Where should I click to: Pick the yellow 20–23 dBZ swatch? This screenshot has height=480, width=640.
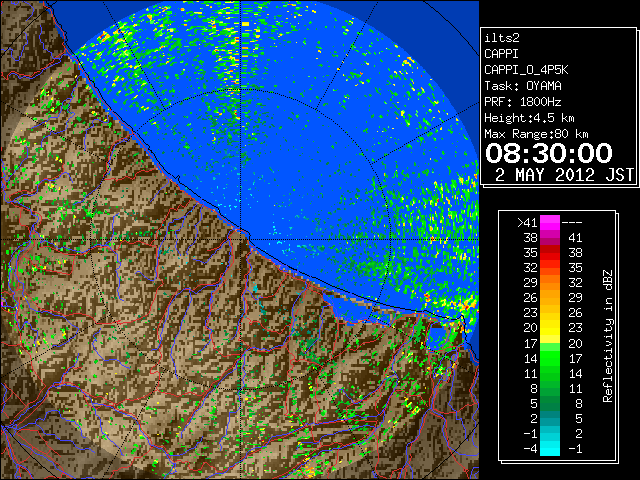[x=550, y=328]
